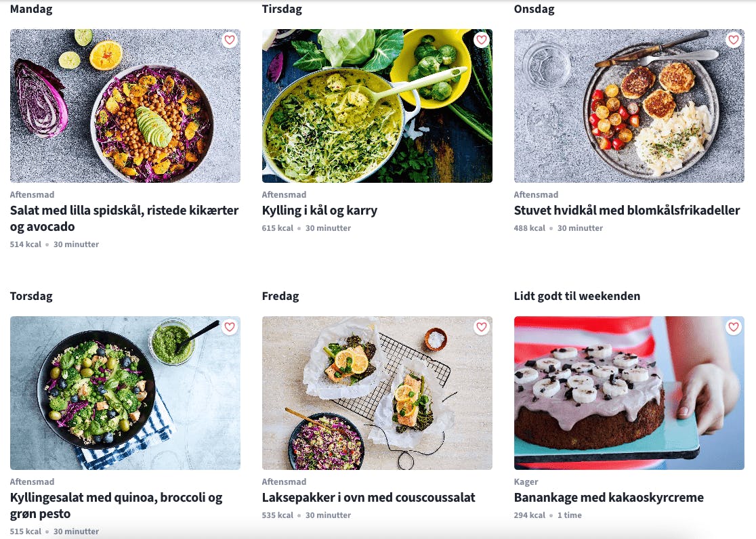View the banana cake image
The height and width of the screenshot is (539, 756).
[629, 393]
